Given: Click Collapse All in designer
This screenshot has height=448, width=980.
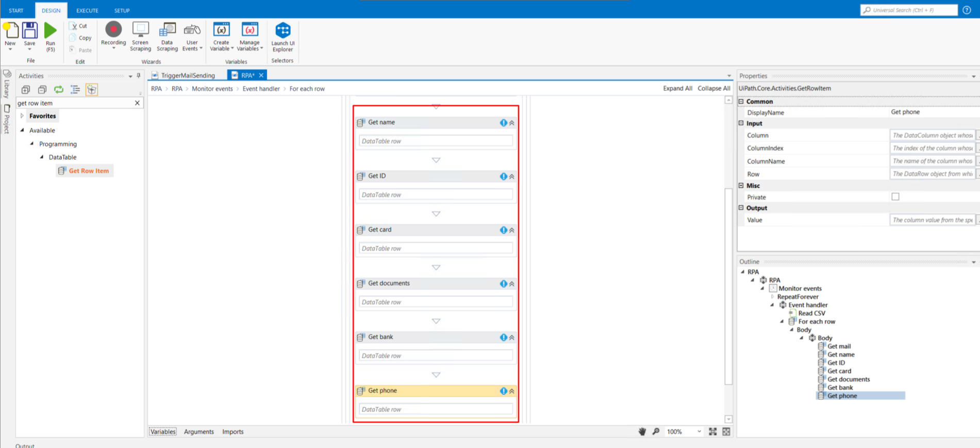Looking at the screenshot, I should click(x=714, y=88).
